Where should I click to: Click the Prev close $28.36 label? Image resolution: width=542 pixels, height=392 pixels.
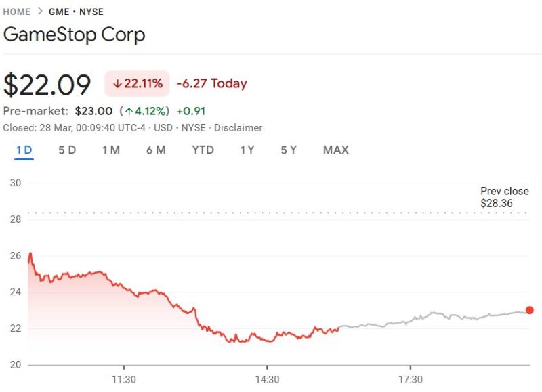point(504,197)
